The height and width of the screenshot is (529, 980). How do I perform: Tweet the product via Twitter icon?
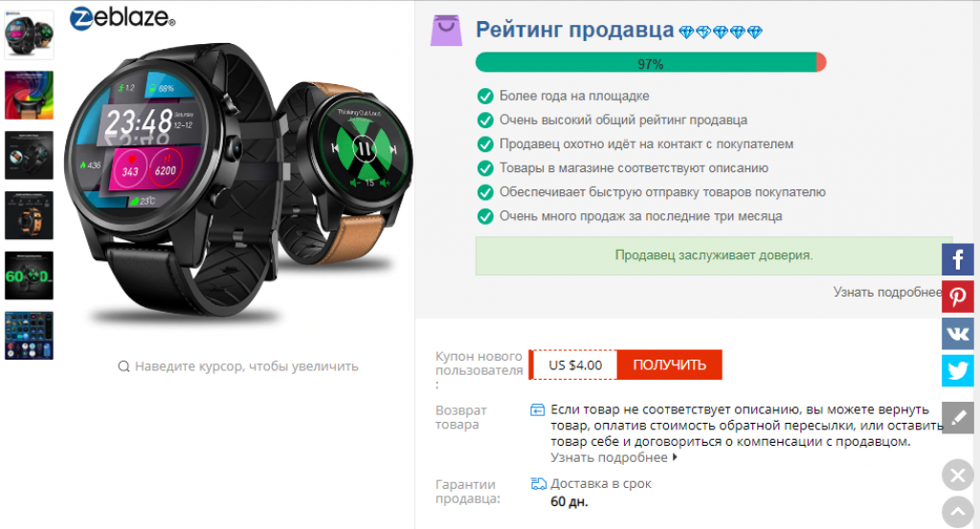957,371
